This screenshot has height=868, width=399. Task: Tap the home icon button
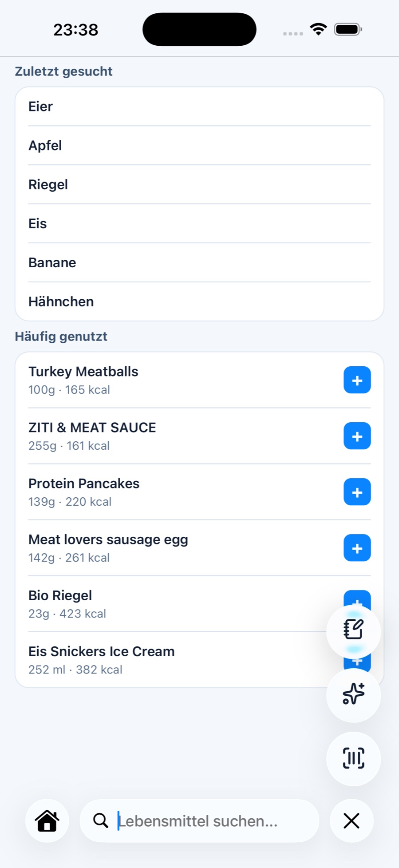[47, 820]
